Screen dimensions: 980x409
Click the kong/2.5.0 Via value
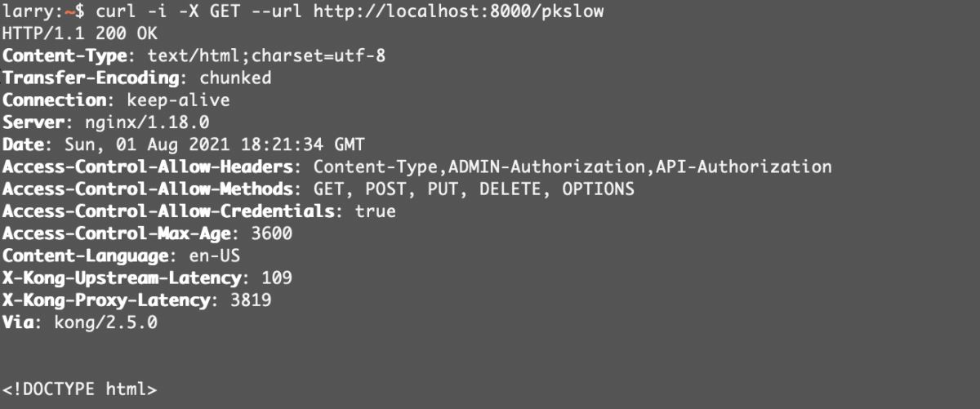pyautogui.click(x=105, y=322)
